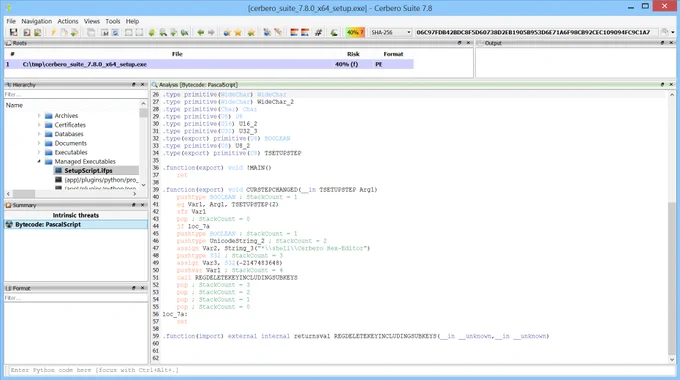This screenshot has height=380, width=680.
Task: Expand the Archives folder
Action: [x=39, y=115]
